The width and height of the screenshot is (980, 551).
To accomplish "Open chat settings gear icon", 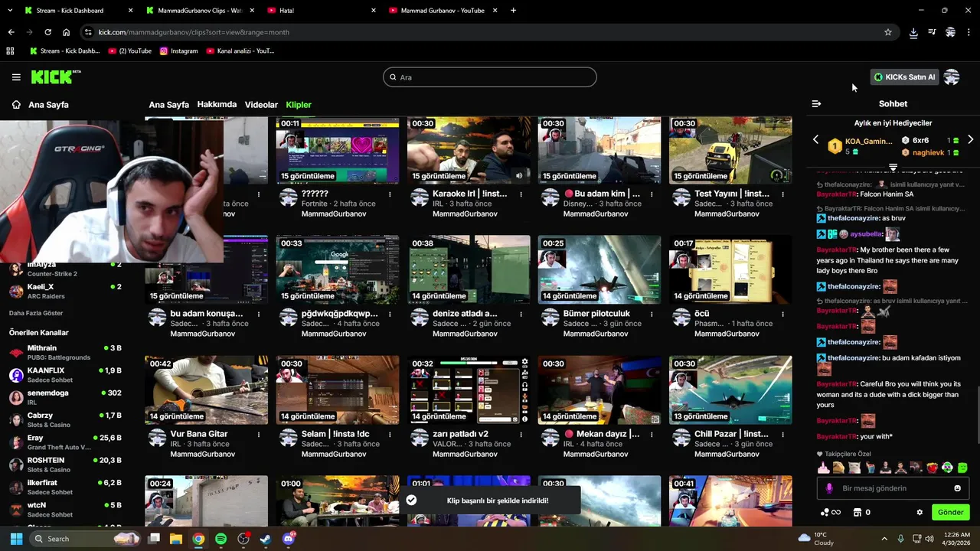I will pos(920,513).
